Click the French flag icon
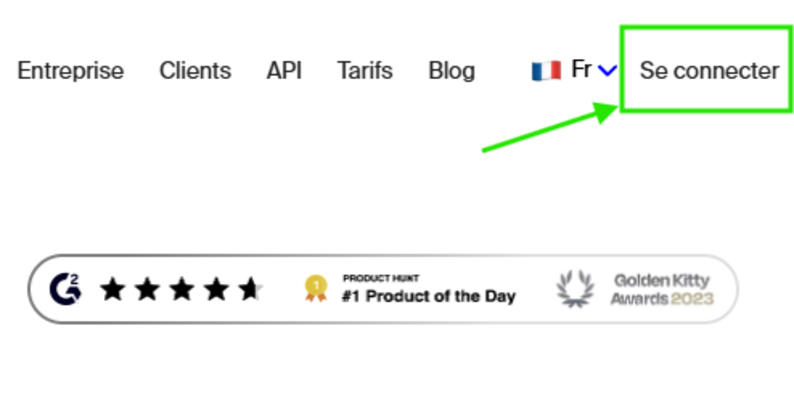Viewport: 794px width, 400px height. click(x=546, y=71)
